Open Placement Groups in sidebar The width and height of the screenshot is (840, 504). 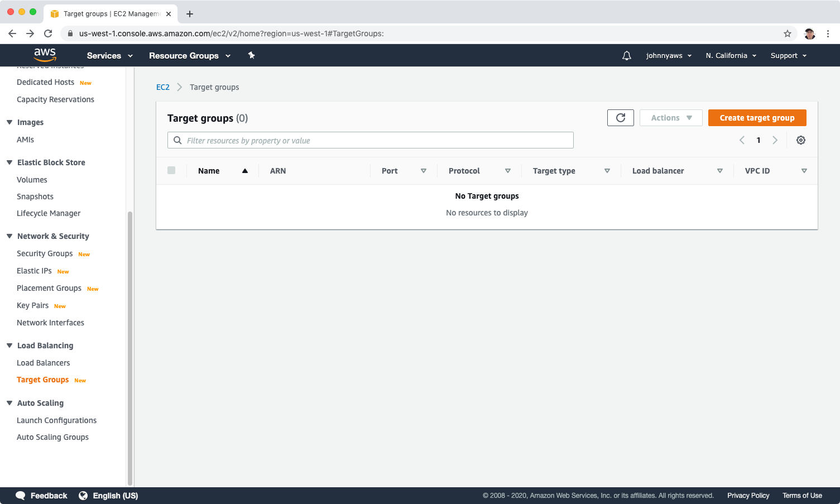[x=49, y=288]
